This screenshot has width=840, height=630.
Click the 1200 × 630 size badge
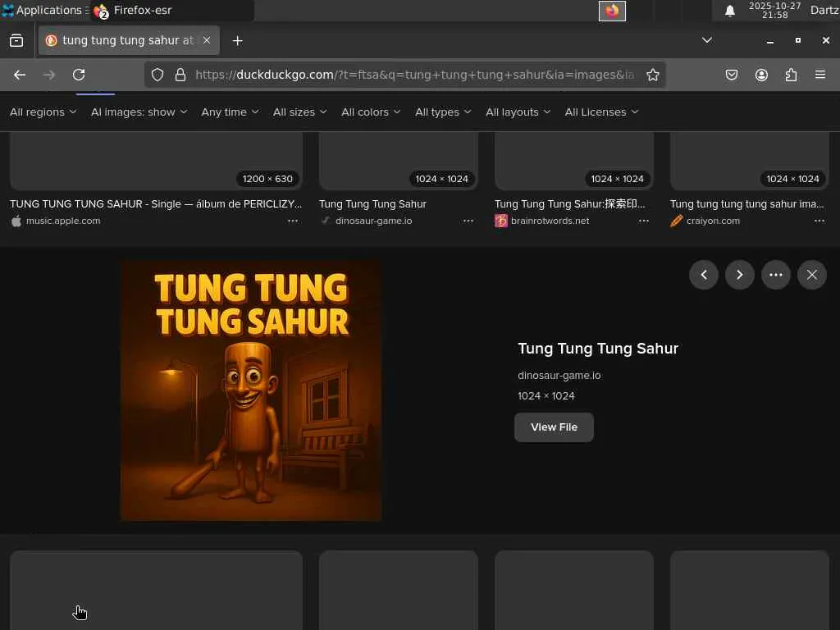pos(268,179)
